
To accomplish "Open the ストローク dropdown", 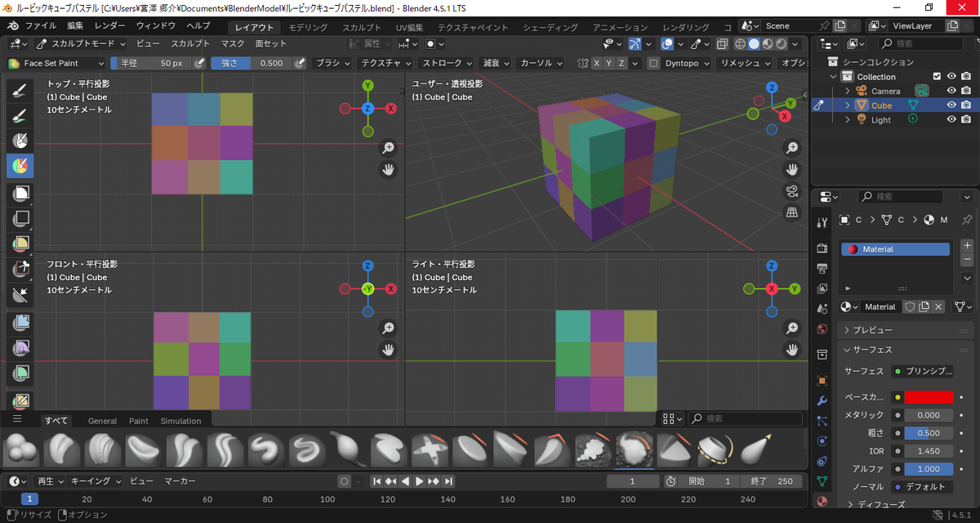I will tap(446, 63).
